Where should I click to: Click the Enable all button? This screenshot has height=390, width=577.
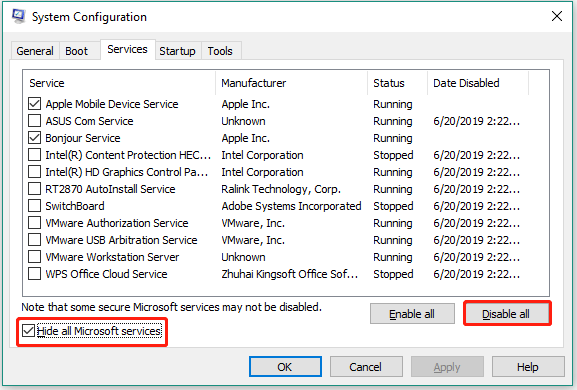click(x=412, y=314)
